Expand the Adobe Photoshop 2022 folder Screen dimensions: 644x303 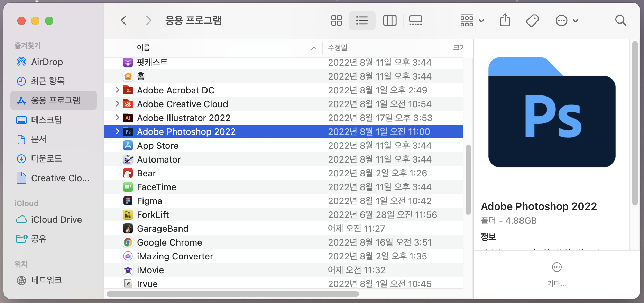click(117, 131)
